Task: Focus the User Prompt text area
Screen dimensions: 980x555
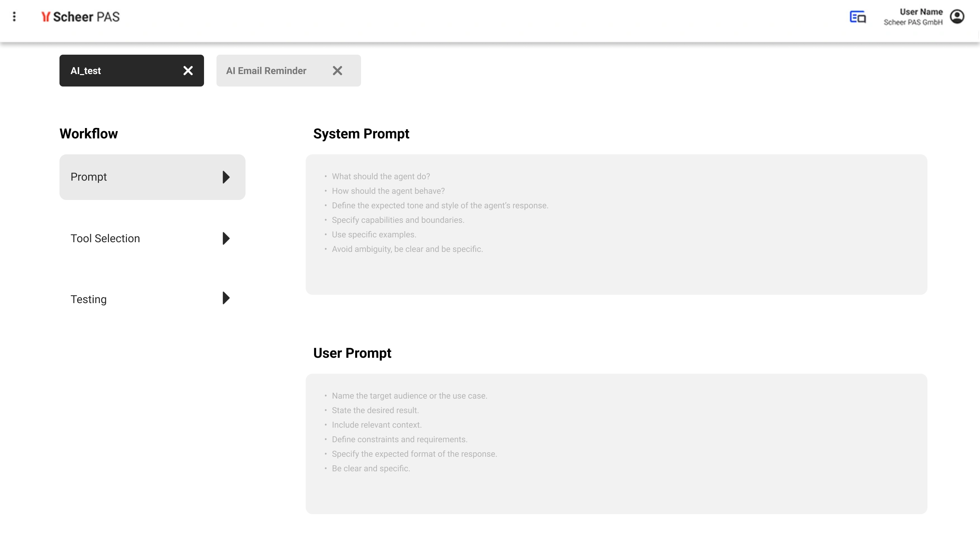Action: (x=616, y=443)
